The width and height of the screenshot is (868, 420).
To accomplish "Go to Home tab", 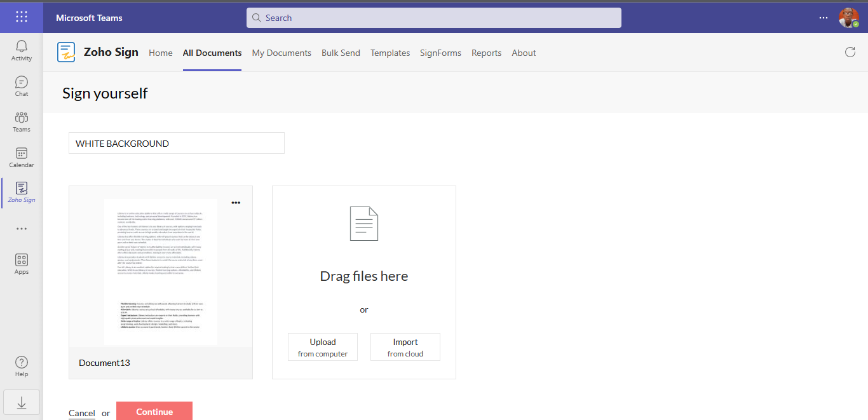I will point(161,53).
